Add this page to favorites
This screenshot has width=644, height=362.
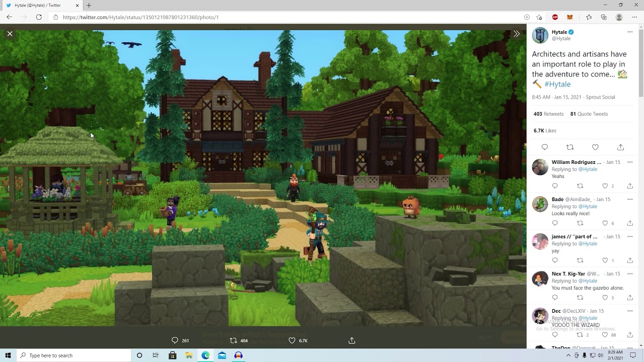point(539,17)
